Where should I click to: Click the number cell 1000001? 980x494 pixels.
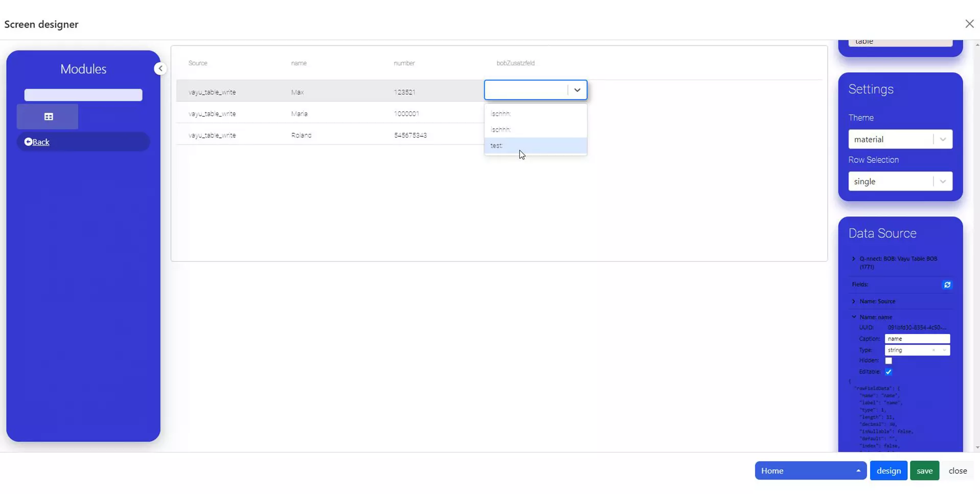[406, 114]
